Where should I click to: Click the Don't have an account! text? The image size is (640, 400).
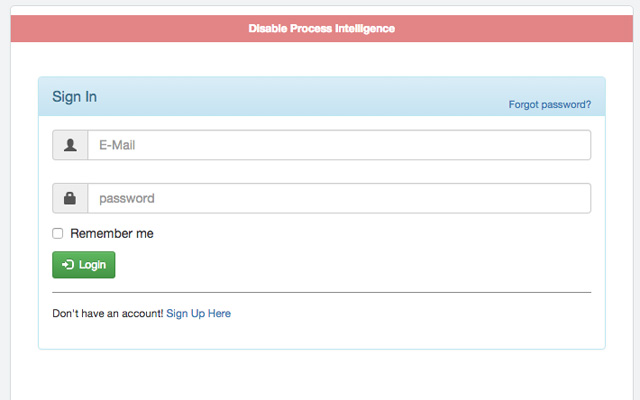coord(107,313)
